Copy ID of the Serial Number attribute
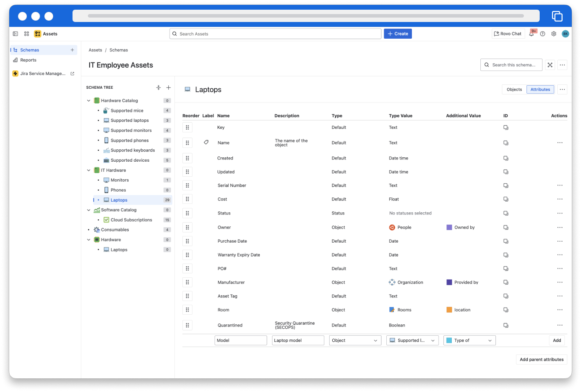 (506, 185)
